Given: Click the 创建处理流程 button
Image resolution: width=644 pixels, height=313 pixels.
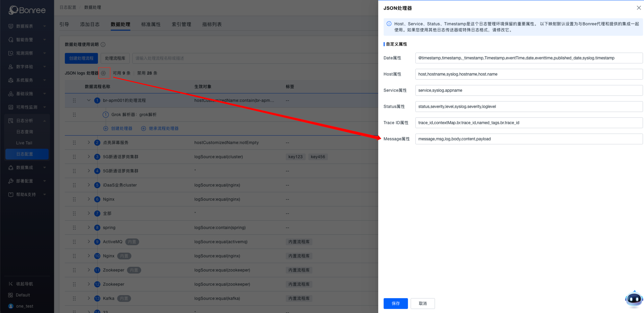Looking at the screenshot, I should click(81, 58).
